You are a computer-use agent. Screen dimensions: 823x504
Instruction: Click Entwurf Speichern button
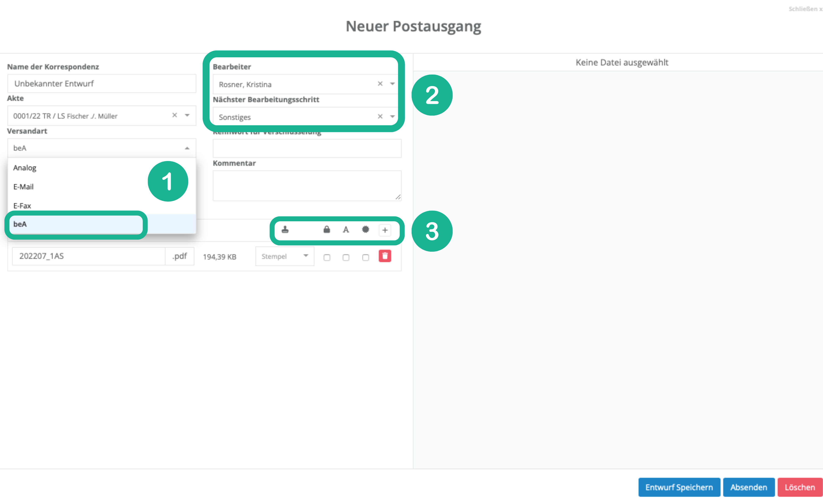[679, 487]
